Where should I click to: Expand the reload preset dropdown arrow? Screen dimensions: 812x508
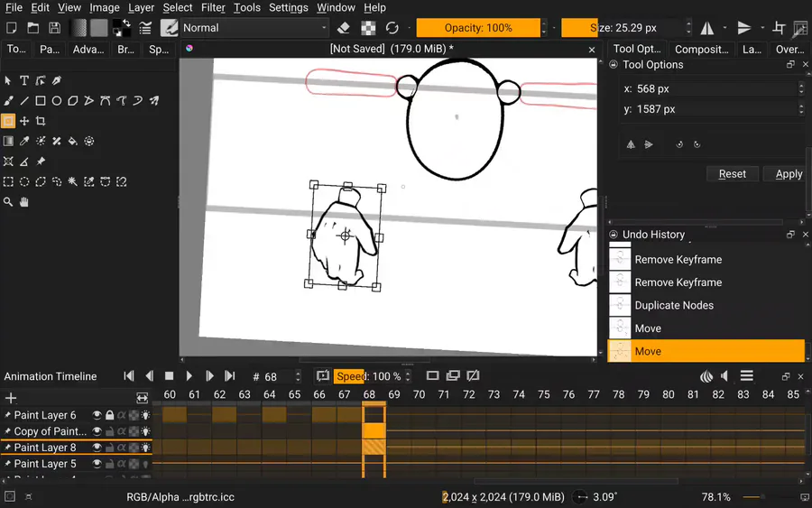pos(409,27)
